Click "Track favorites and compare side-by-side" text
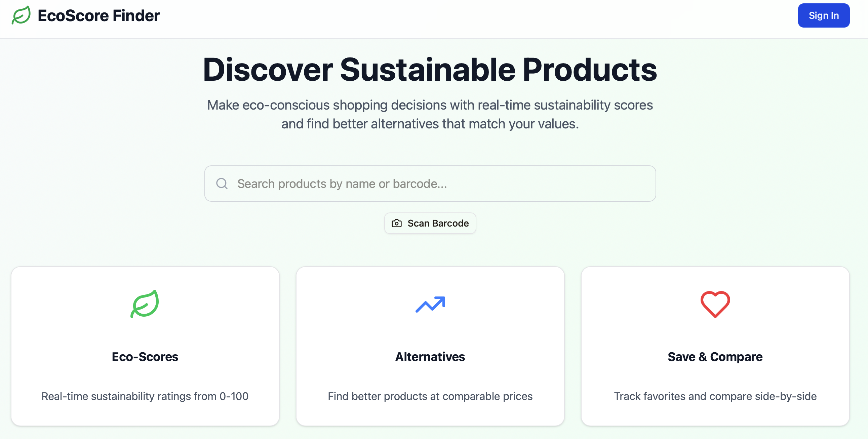Screen dimensions: 868x439 click(x=715, y=396)
